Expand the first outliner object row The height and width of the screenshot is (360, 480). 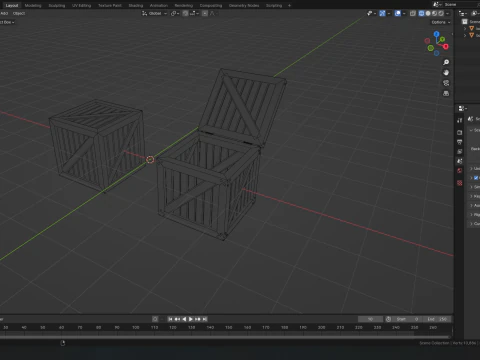point(465,29)
